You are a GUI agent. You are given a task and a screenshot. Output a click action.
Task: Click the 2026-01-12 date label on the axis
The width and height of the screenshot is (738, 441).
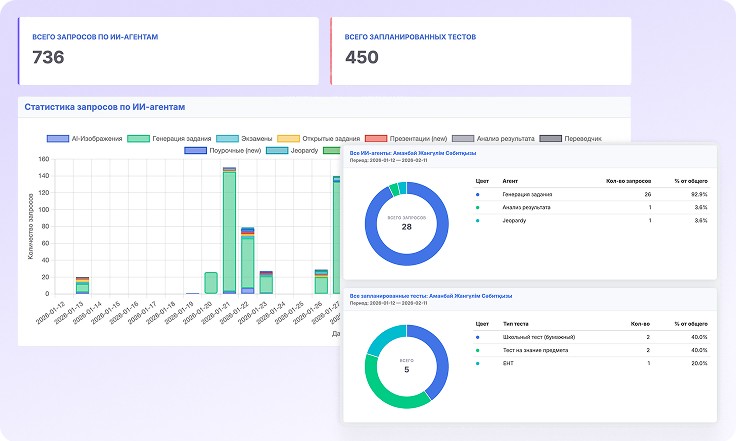point(50,313)
